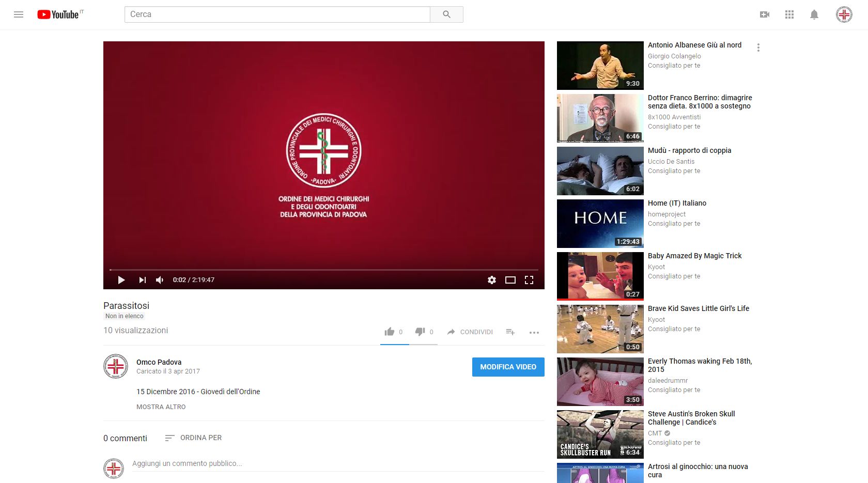868x483 pixels.
Task: Click the search magnifier button
Action: point(446,14)
